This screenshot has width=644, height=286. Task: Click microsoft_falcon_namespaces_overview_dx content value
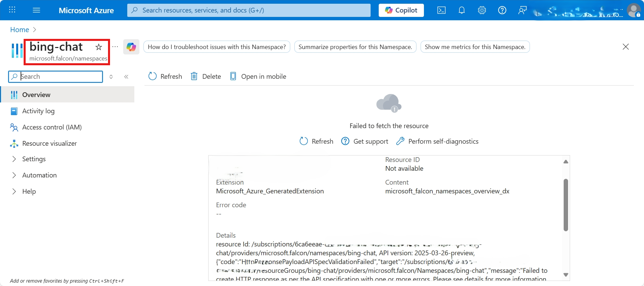click(x=447, y=191)
